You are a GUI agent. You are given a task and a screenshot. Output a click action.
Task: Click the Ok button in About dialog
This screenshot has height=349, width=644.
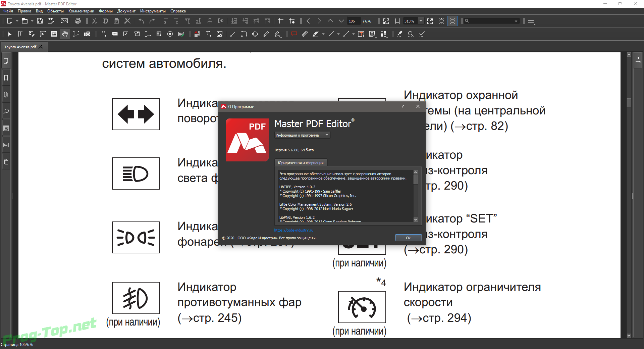point(408,238)
